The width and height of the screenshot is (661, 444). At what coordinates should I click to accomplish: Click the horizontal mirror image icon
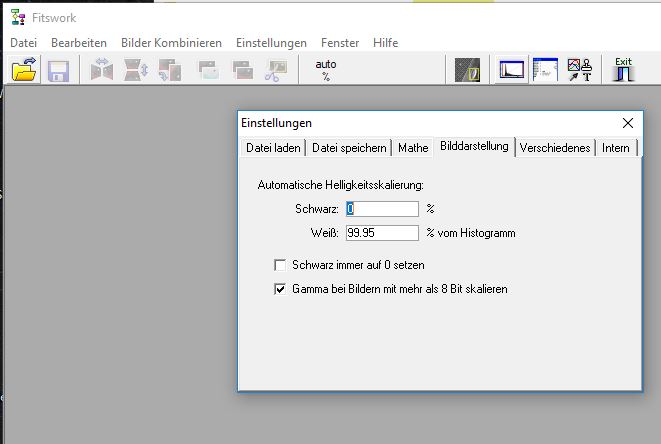[x=102, y=71]
